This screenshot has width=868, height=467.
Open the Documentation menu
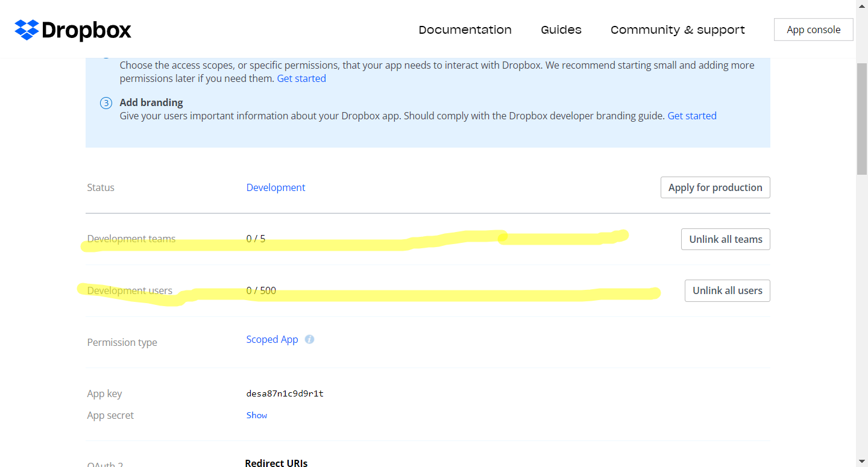pos(465,30)
